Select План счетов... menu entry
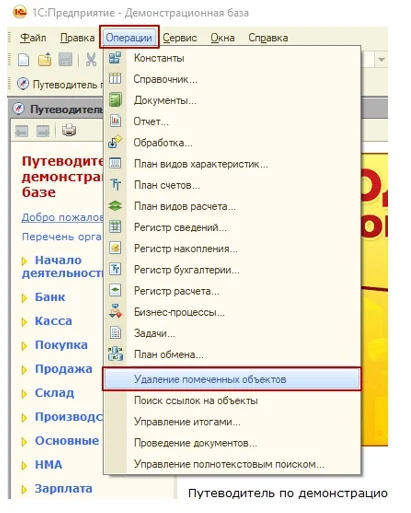This screenshot has width=411, height=513. tap(232, 185)
